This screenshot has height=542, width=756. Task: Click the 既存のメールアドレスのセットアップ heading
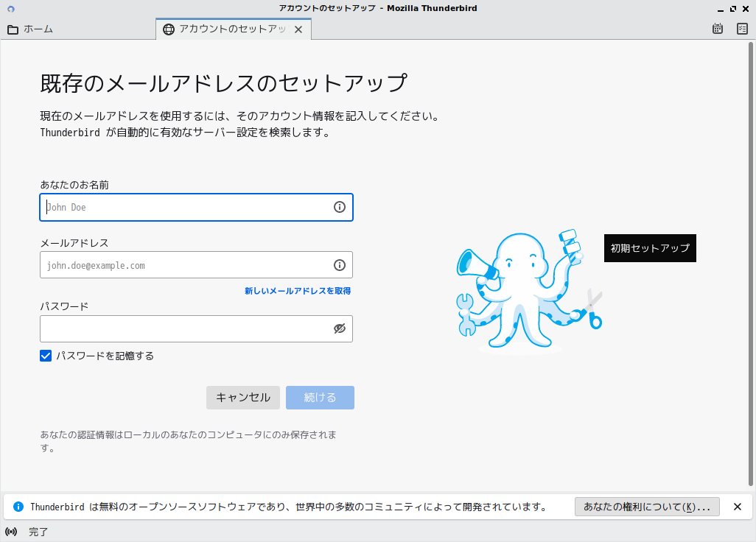[x=224, y=83]
